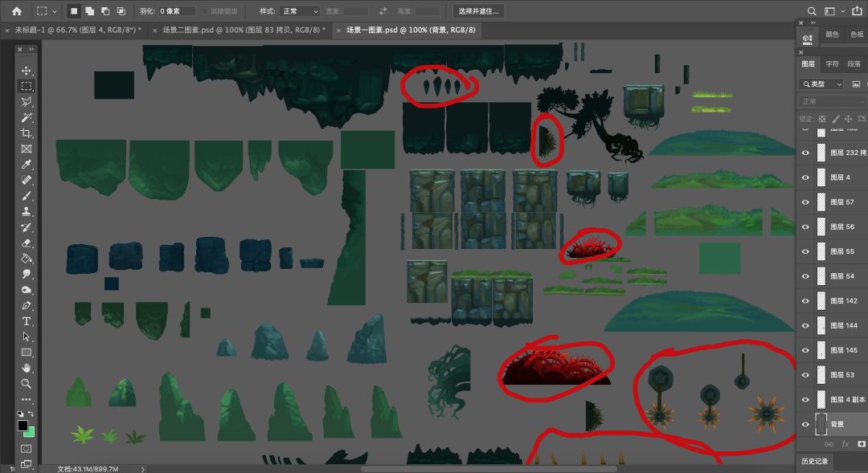
Task: Open workspace switcher arrow
Action: point(842,11)
